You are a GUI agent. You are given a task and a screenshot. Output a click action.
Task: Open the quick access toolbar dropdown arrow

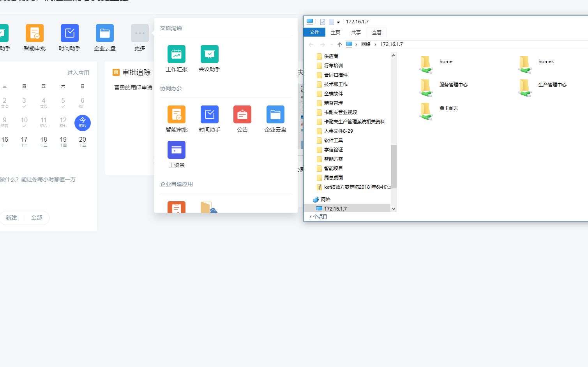pos(338,22)
